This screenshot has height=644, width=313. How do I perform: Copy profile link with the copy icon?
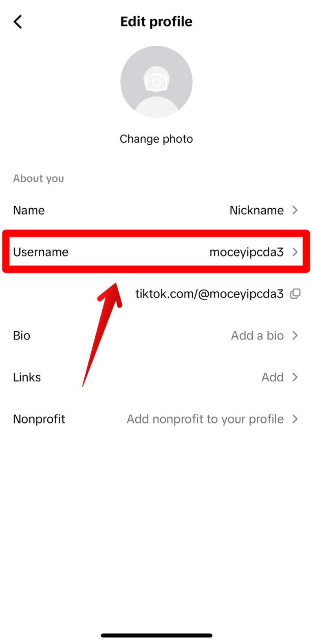coord(295,293)
